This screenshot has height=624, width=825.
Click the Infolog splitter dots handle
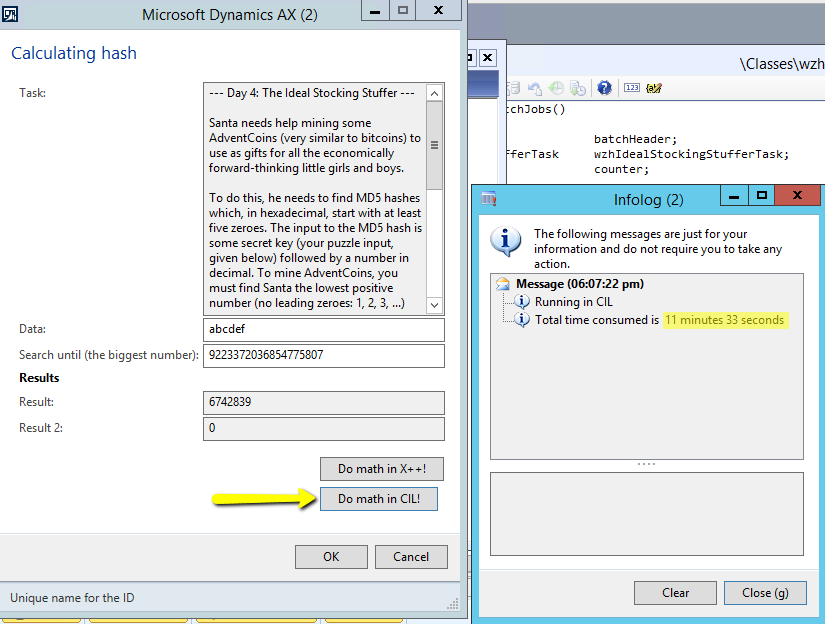[x=646, y=464]
